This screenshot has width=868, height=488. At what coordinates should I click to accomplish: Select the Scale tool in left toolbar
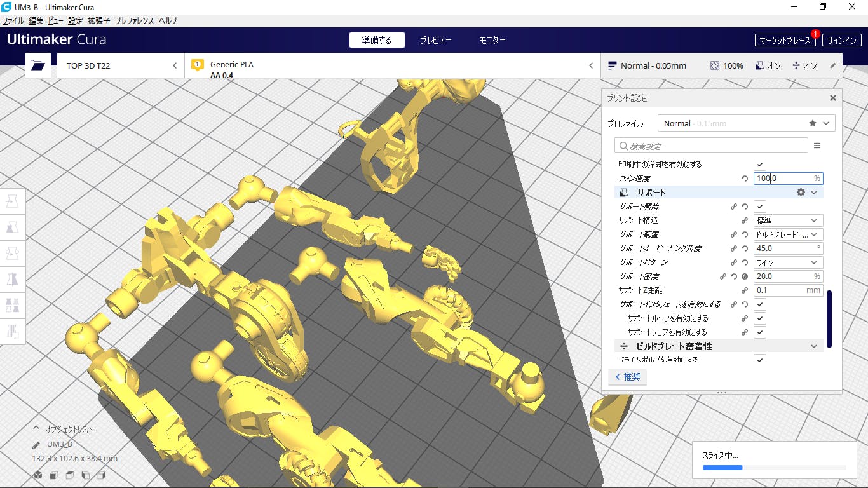coord(13,227)
